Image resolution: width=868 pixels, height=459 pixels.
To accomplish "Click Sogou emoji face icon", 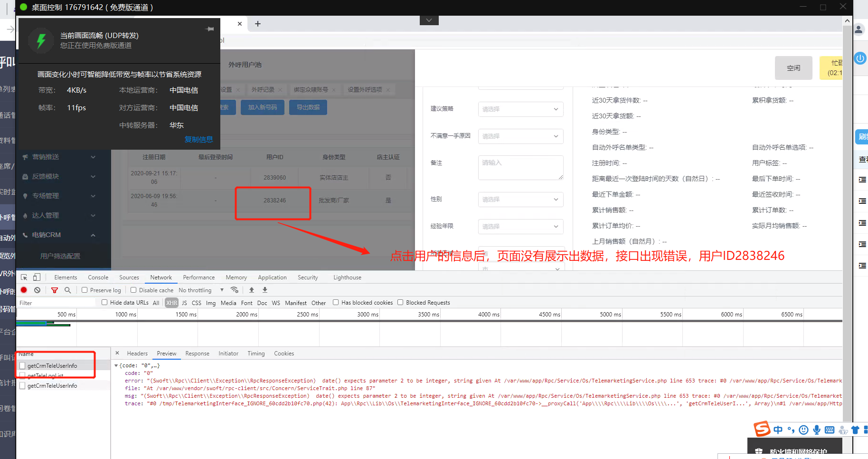I will point(803,430).
